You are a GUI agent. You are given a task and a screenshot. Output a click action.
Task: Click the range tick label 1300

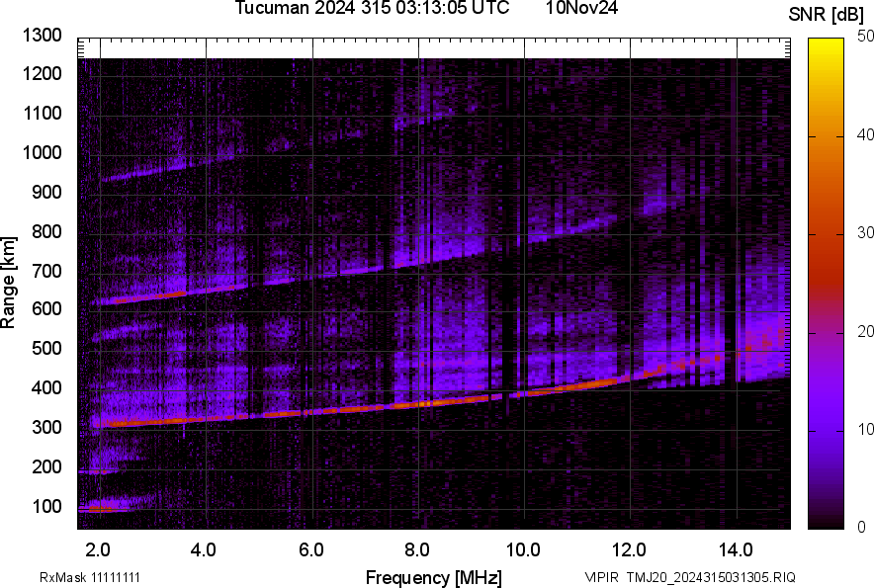click(42, 36)
